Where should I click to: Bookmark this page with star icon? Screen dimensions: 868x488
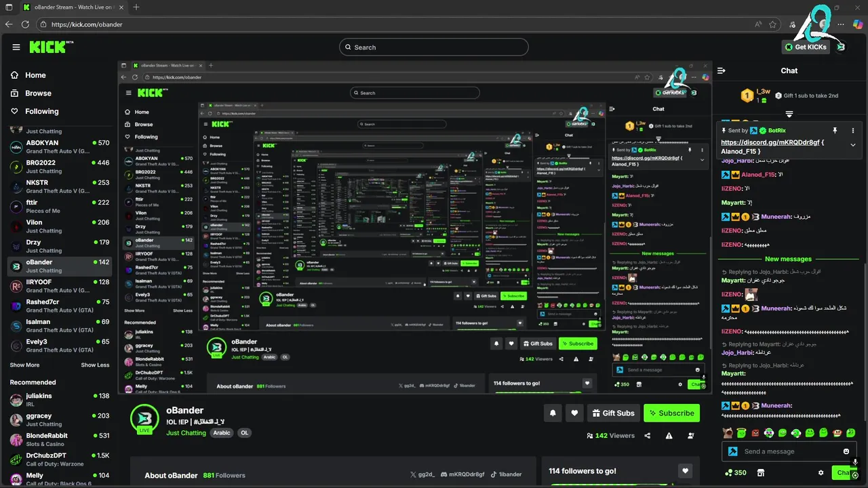[773, 24]
